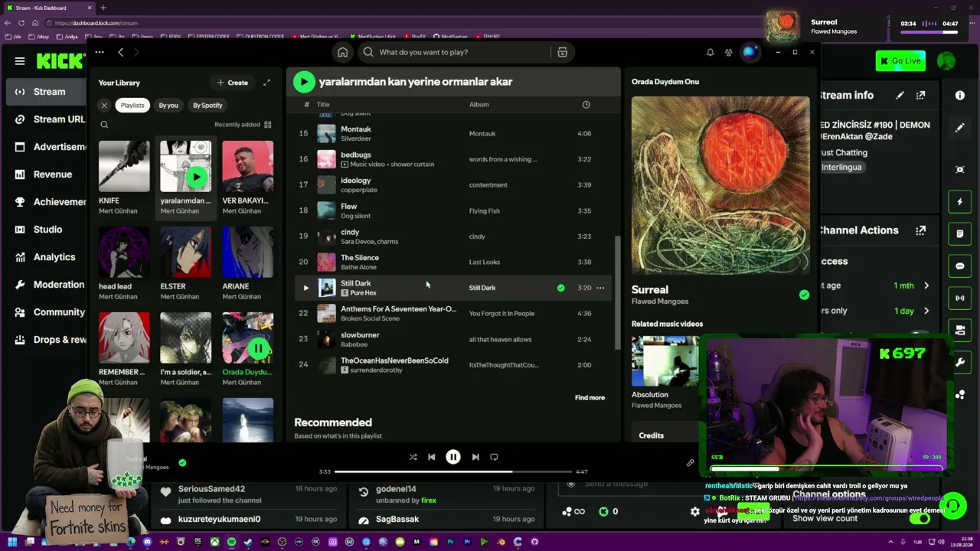Open the info icon in Kick's right toolbar
980x551 pixels.
click(960, 95)
